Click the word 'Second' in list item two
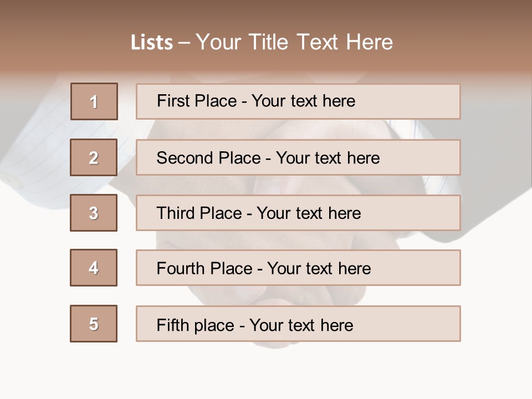The width and height of the screenshot is (532, 399). 186,158
